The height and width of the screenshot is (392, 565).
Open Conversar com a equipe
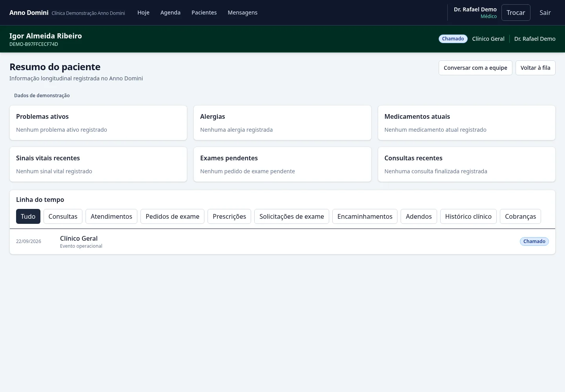[475, 68]
